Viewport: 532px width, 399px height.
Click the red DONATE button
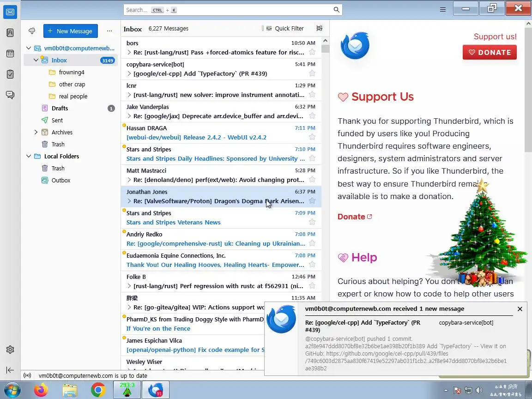(489, 52)
